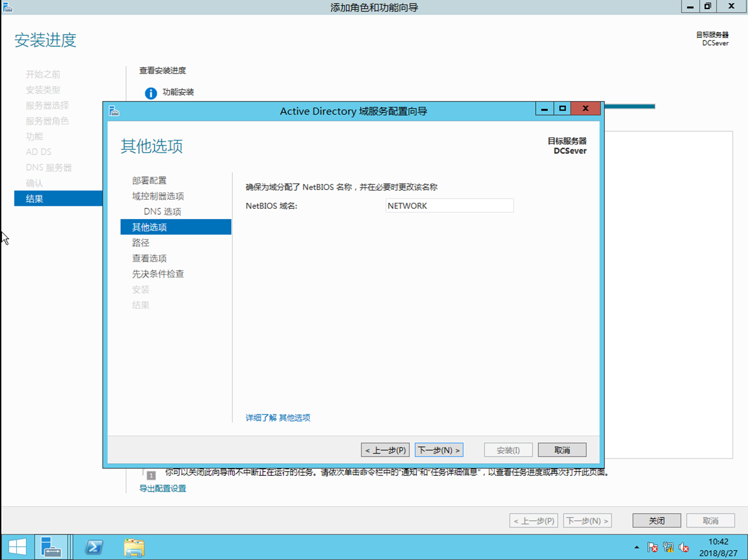This screenshot has width=748, height=560.
Task: Click the Action Center flag tray icon
Action: [x=652, y=547]
